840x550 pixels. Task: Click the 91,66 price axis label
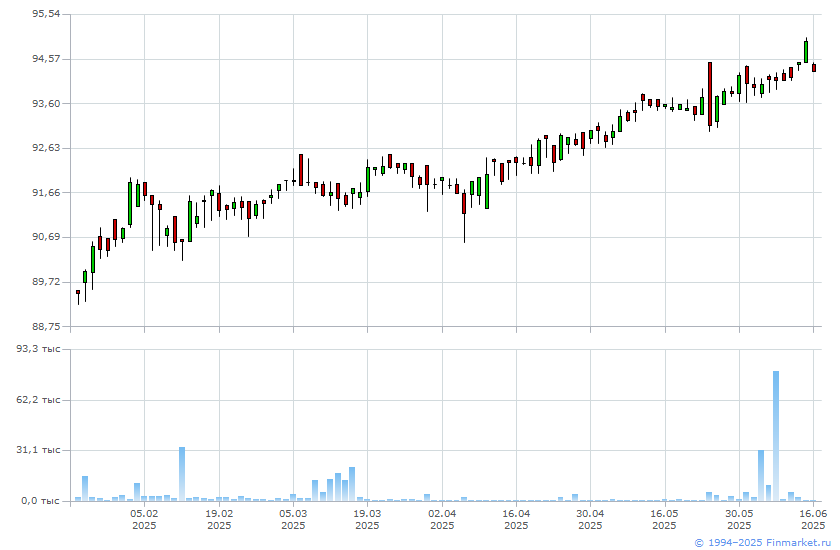47,192
